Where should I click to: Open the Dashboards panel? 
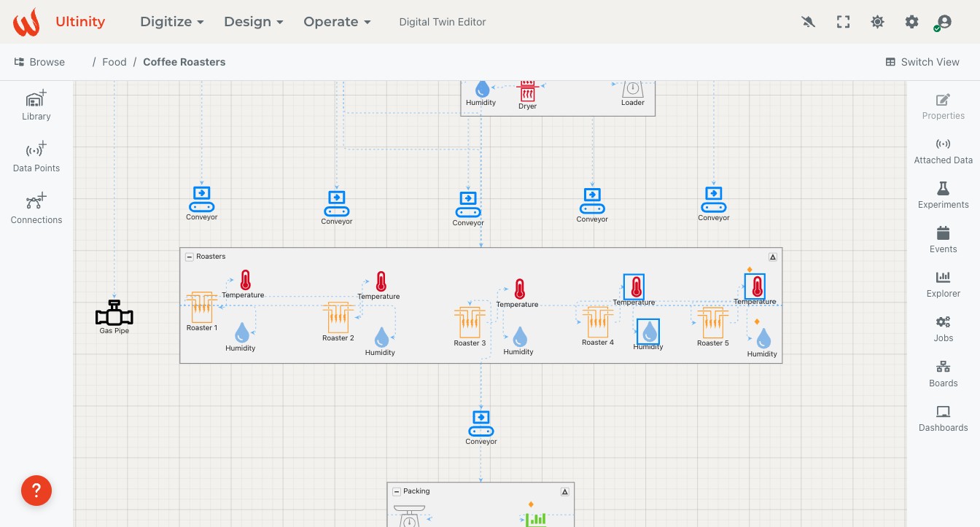click(x=943, y=418)
